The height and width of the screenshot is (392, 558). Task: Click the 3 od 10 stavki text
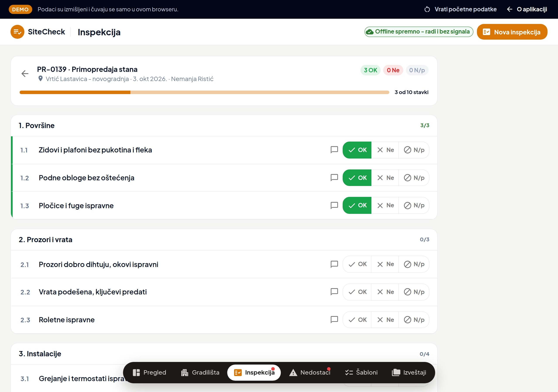click(x=411, y=92)
